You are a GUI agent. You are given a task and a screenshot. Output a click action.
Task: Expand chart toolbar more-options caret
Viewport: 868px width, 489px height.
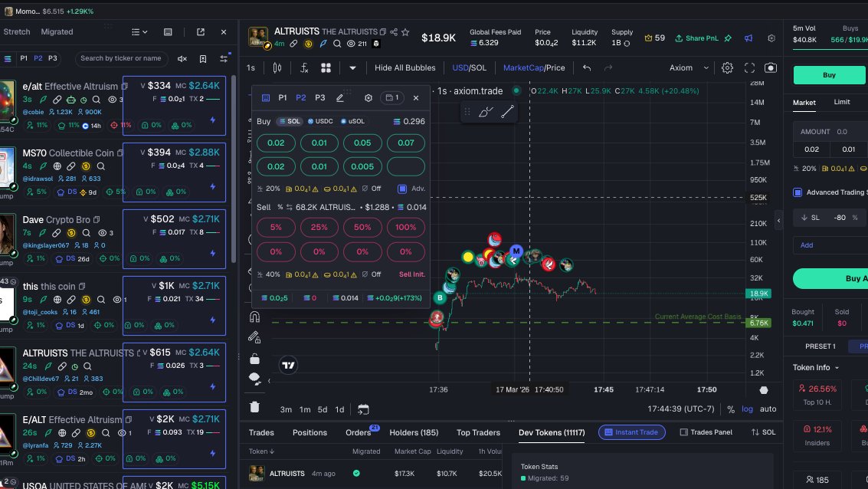(352, 67)
